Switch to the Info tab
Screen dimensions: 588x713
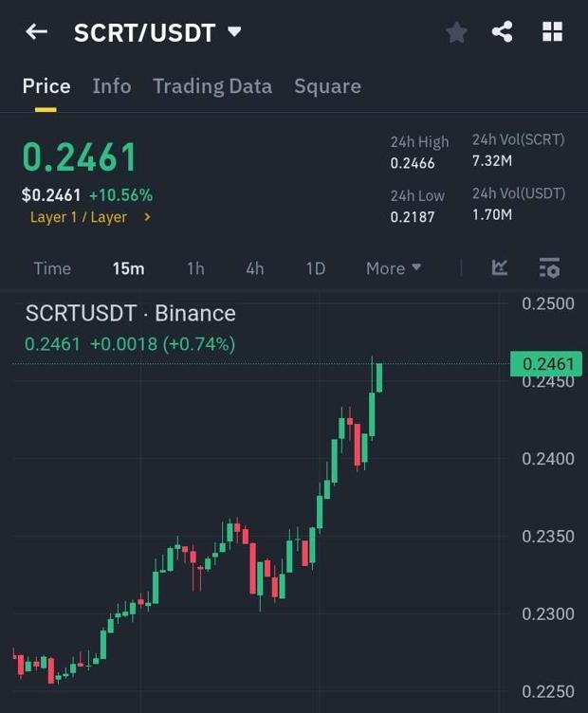[x=112, y=86]
